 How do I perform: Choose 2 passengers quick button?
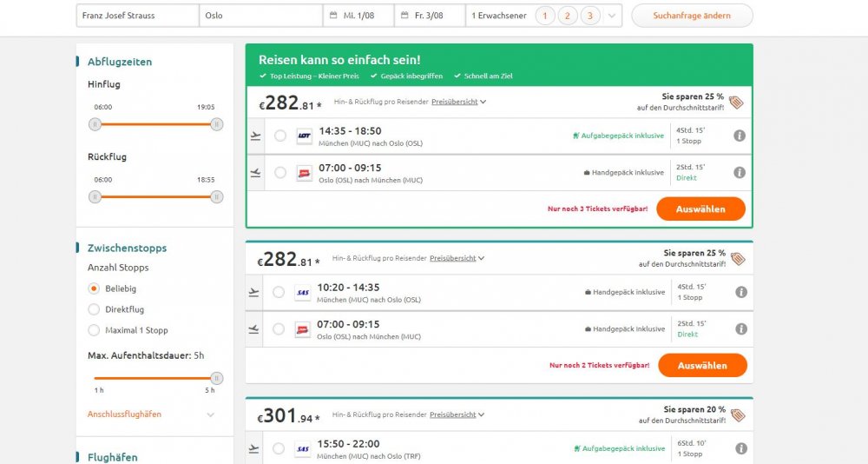click(568, 16)
